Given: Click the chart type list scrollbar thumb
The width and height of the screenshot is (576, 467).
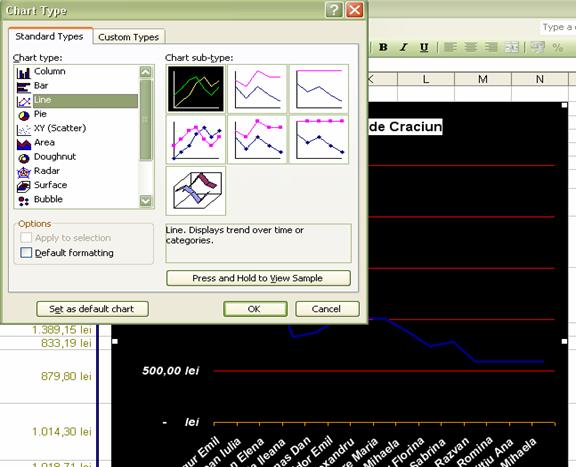Looking at the screenshot, I should tap(145, 120).
